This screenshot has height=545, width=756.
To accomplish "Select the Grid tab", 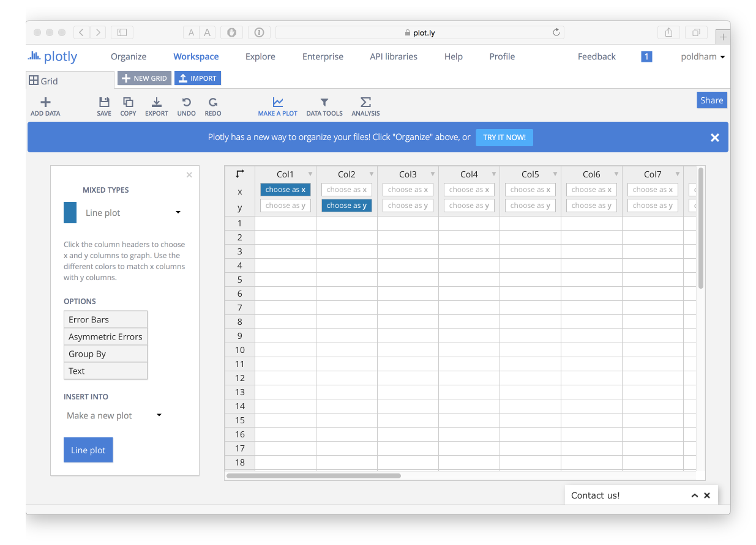I will pyautogui.click(x=70, y=81).
